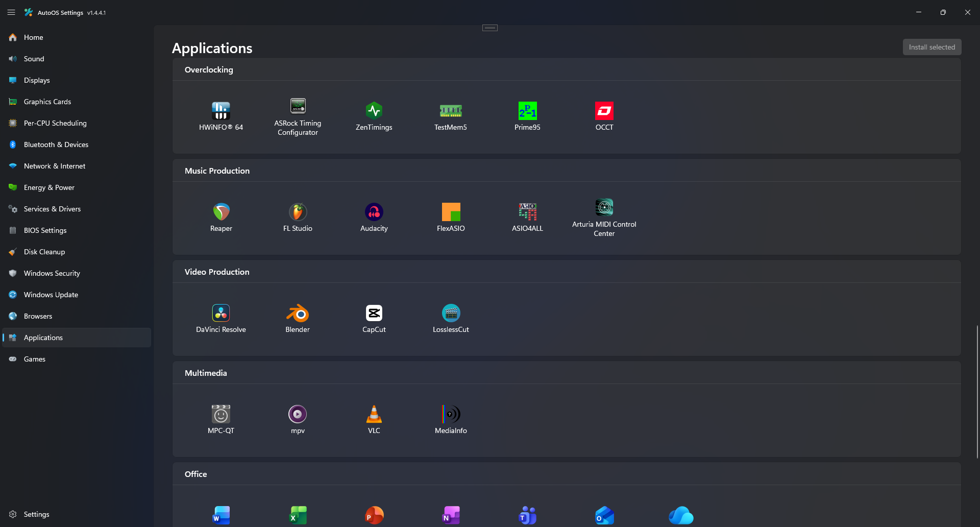This screenshot has height=527, width=980.
Task: Open the Games page
Action: [77, 359]
